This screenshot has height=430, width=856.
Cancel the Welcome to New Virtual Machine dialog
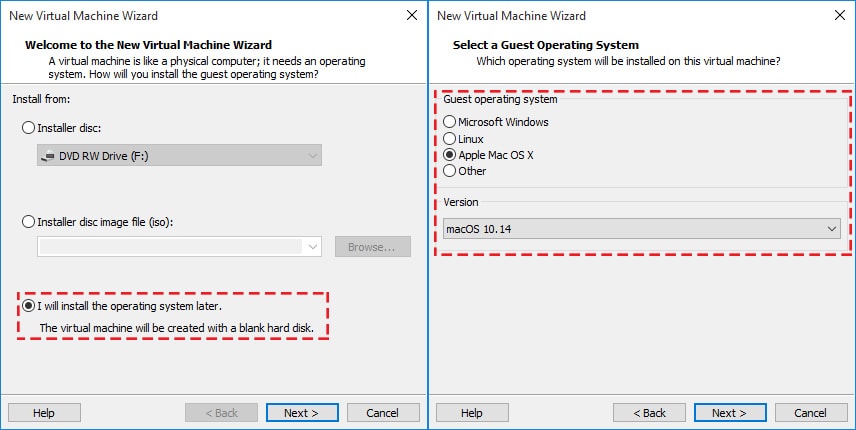(382, 412)
